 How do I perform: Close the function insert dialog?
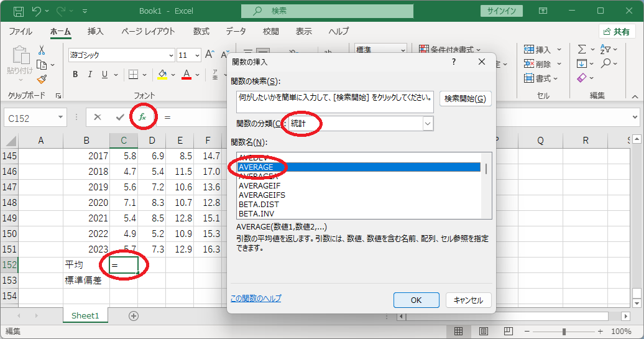482,62
